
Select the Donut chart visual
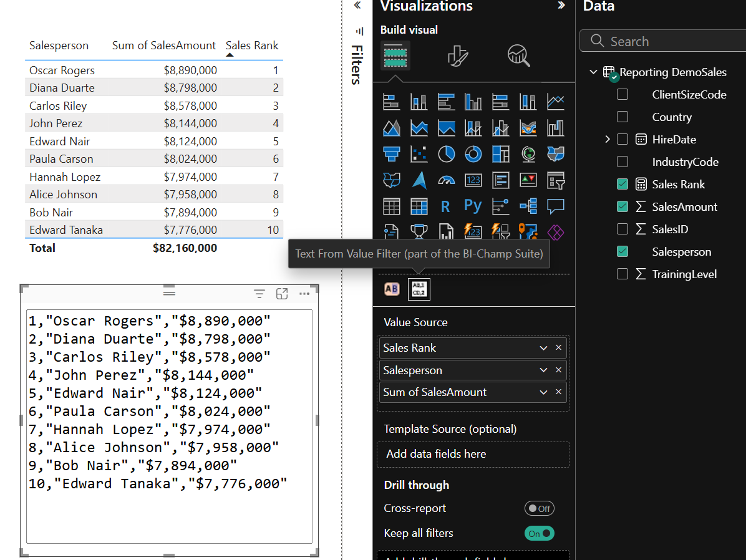coord(473,154)
